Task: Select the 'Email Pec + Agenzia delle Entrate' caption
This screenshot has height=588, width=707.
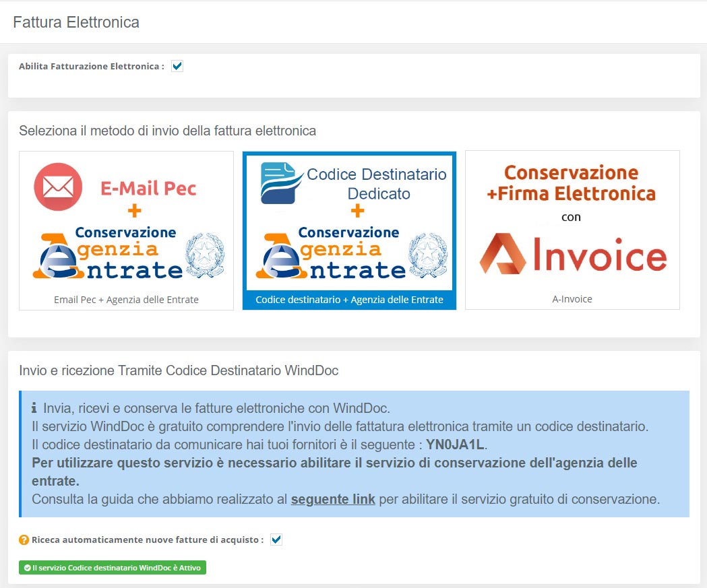Action: tap(126, 300)
